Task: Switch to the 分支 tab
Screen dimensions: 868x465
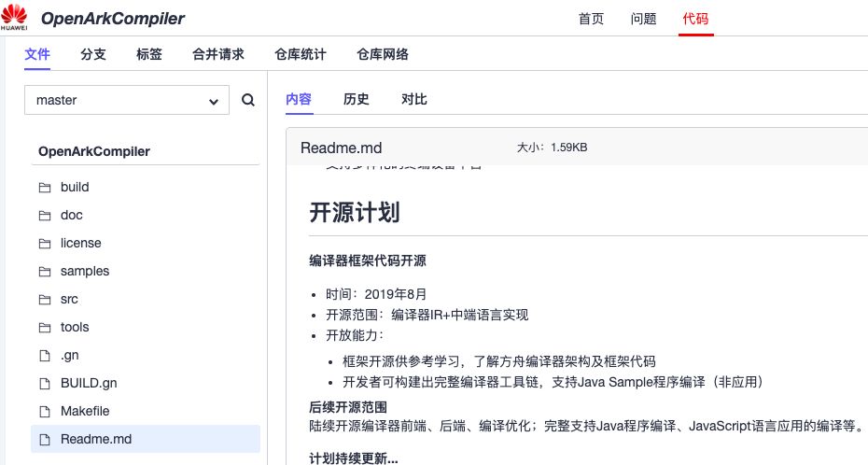Action: (x=93, y=54)
